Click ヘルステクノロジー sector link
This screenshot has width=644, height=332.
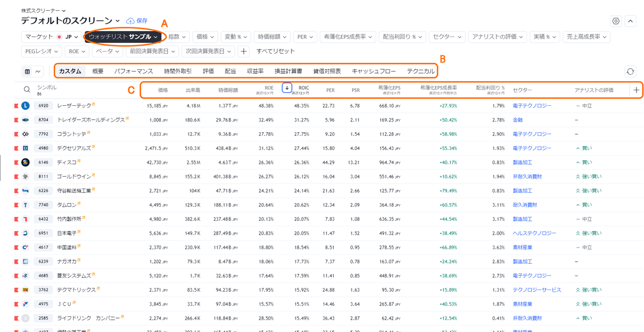pyautogui.click(x=535, y=233)
